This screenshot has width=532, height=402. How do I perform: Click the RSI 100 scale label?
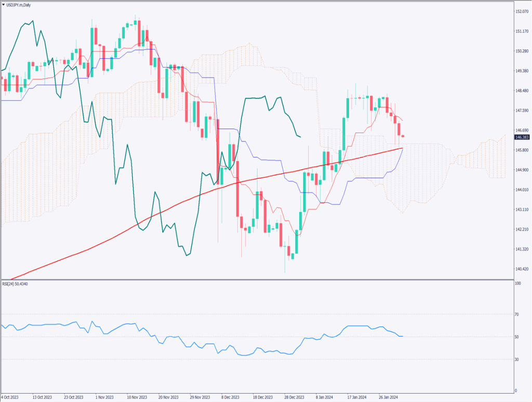[x=517, y=284]
